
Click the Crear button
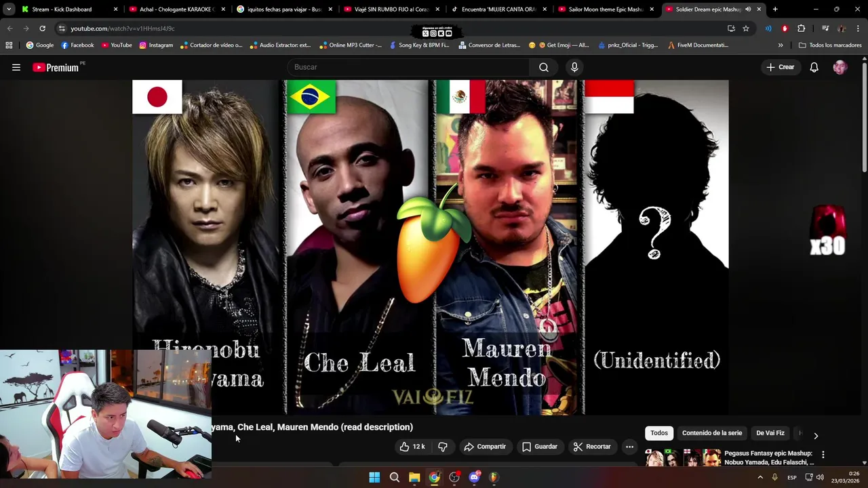click(781, 67)
